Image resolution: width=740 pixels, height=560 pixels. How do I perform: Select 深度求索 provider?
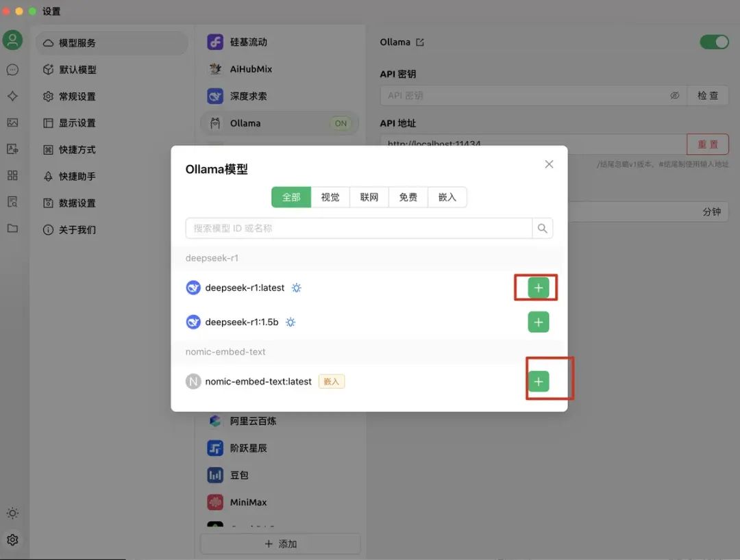point(280,96)
